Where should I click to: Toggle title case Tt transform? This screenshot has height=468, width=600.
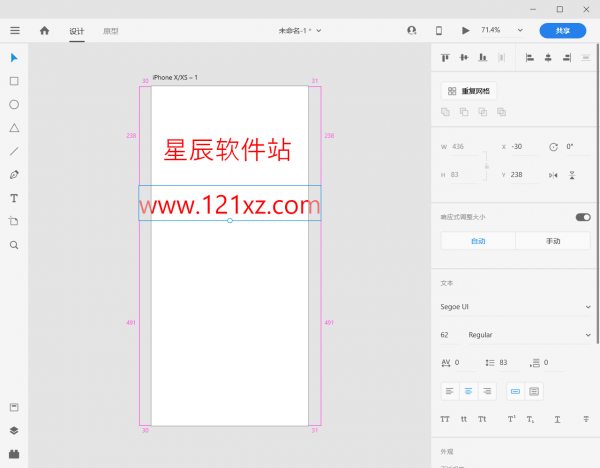tap(482, 419)
